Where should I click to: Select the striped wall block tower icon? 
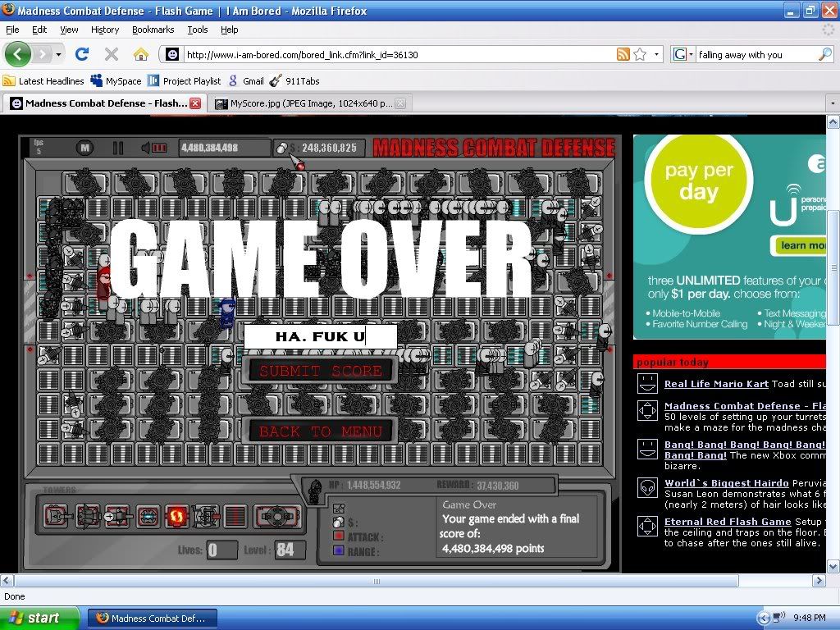[235, 517]
